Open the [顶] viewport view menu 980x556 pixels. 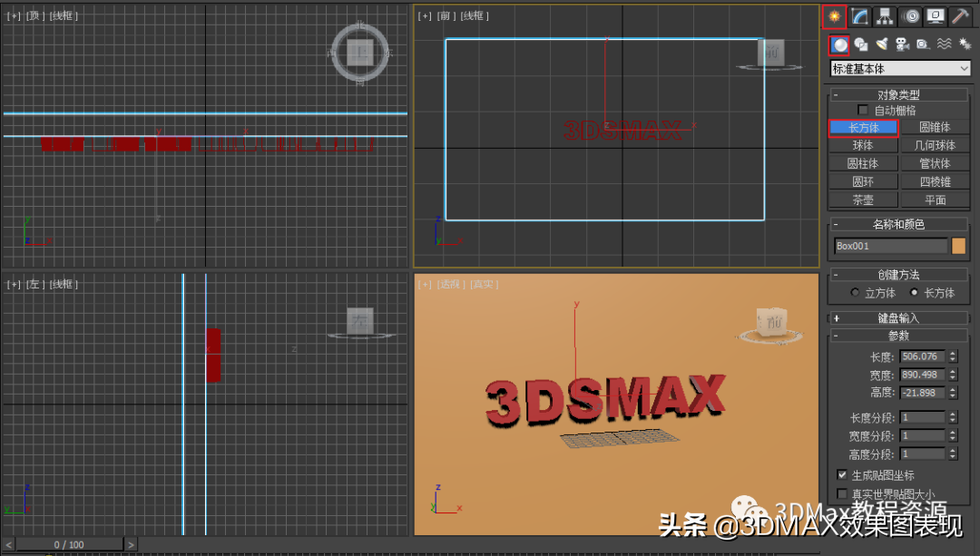tap(34, 15)
